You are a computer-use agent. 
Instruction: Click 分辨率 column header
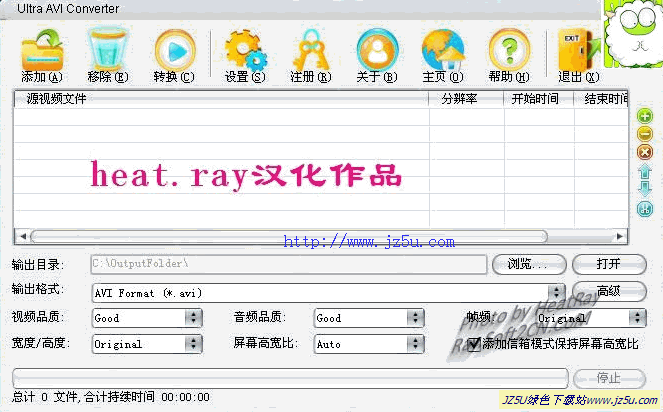pos(466,99)
